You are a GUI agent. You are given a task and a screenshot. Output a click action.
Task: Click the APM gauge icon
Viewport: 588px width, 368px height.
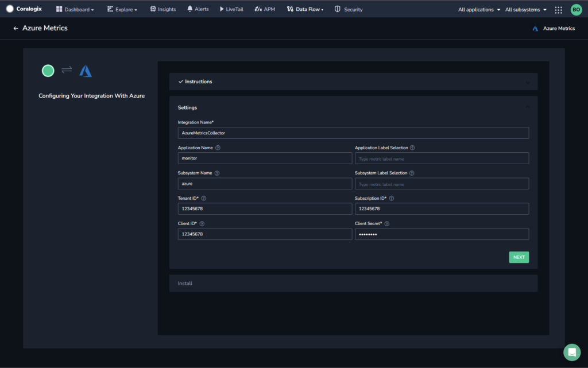pos(258,9)
